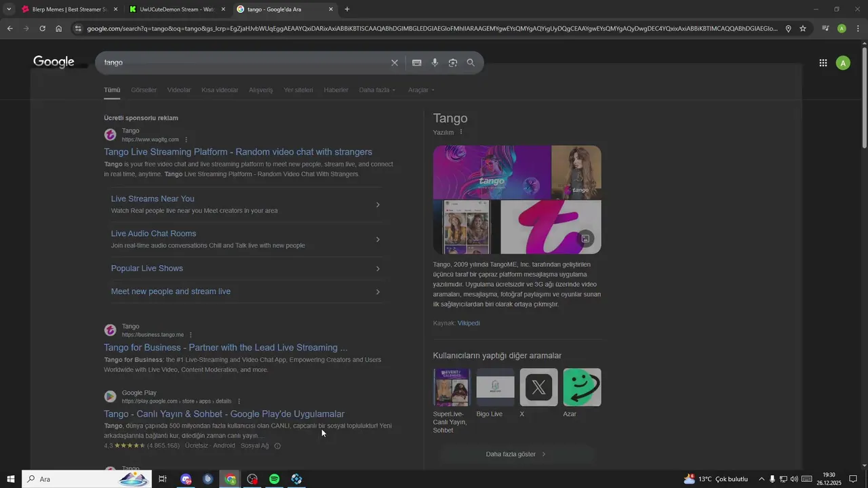Viewport: 868px width, 488px height.
Task: Click the Windows taskbar search box
Action: (86, 479)
